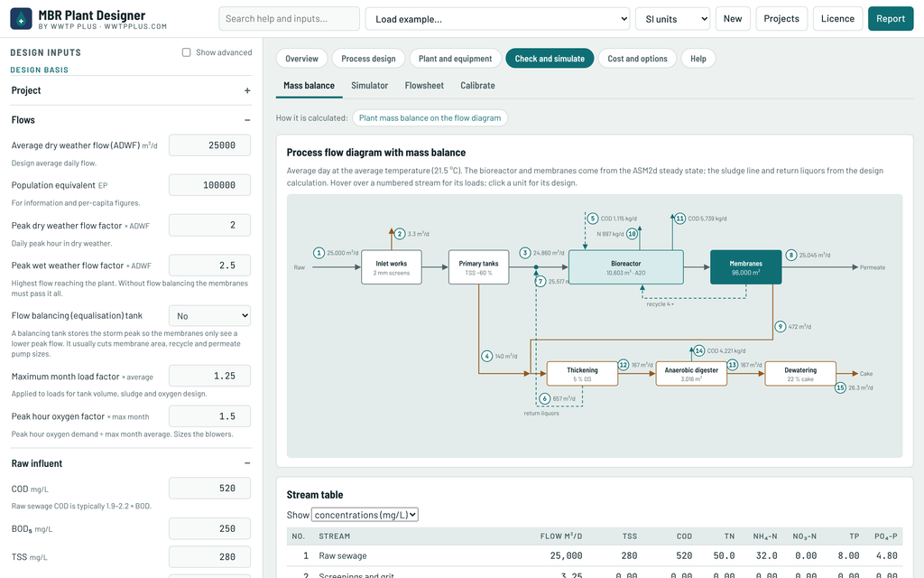Collapse the Flows section
This screenshot has width=924, height=578.
pos(131,120)
